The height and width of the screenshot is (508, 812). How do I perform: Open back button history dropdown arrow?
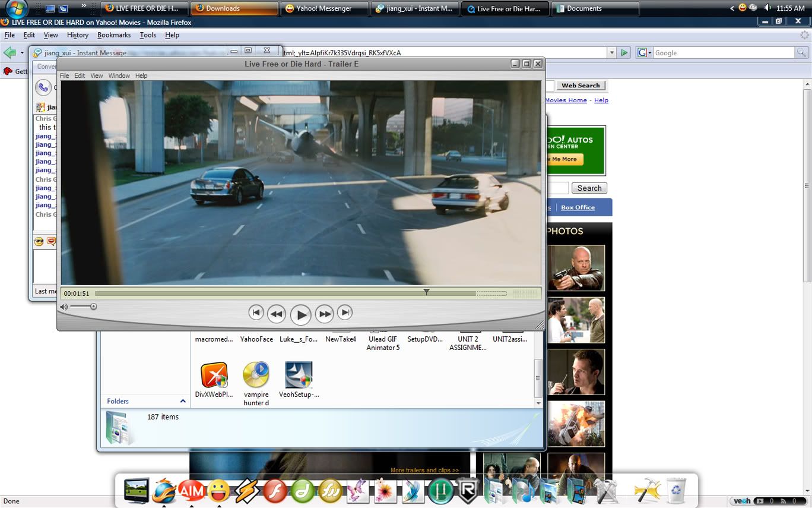(x=22, y=53)
